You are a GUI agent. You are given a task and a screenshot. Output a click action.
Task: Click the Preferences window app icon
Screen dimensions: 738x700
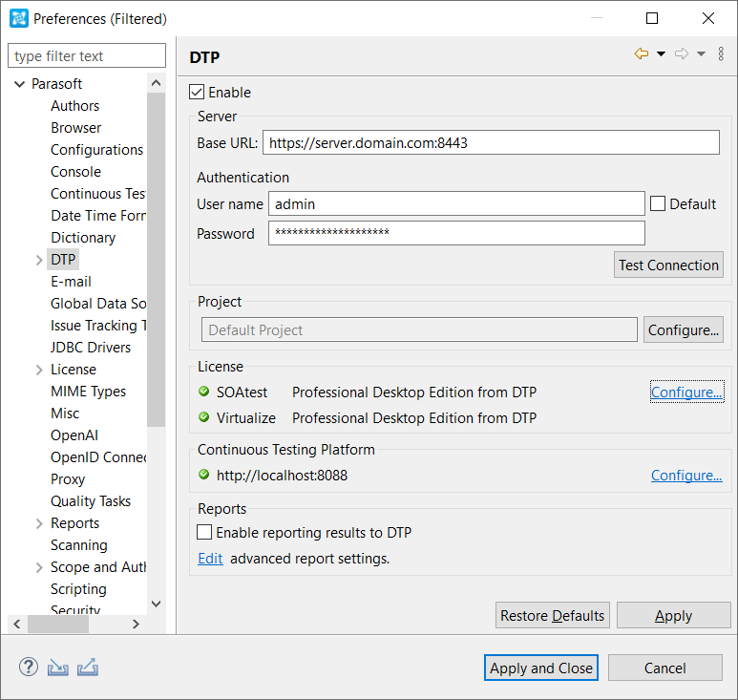click(19, 18)
